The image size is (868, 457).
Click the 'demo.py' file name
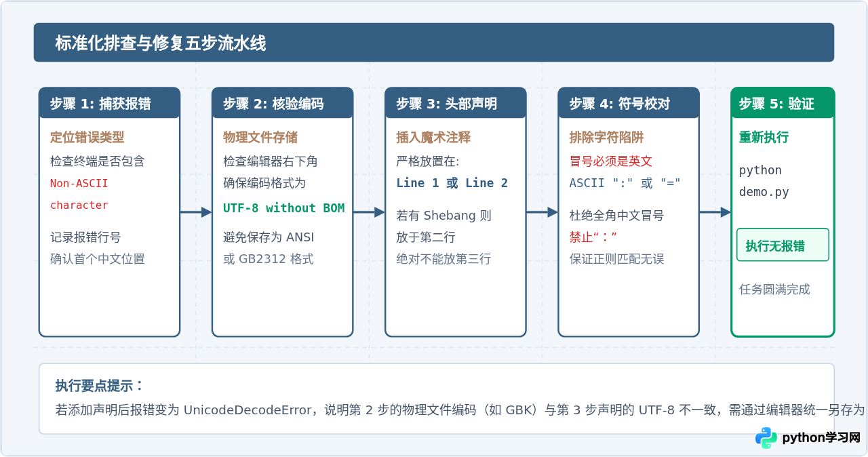click(x=764, y=192)
